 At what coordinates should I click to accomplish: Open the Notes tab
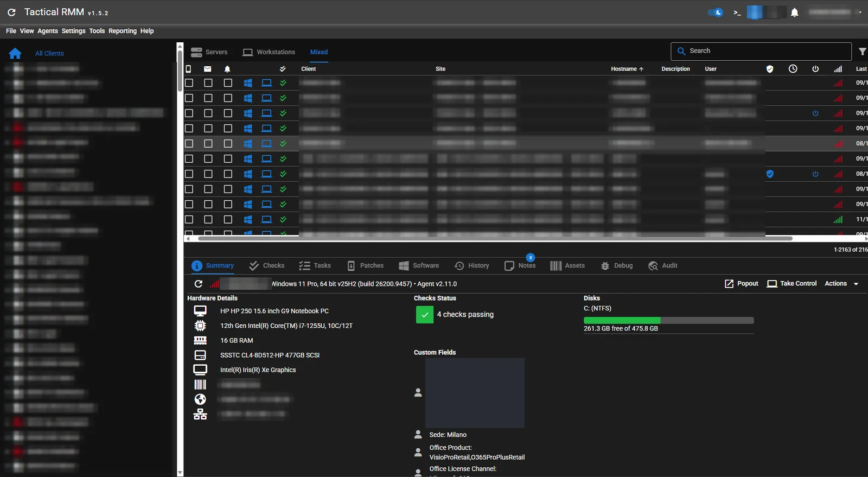(x=520, y=266)
